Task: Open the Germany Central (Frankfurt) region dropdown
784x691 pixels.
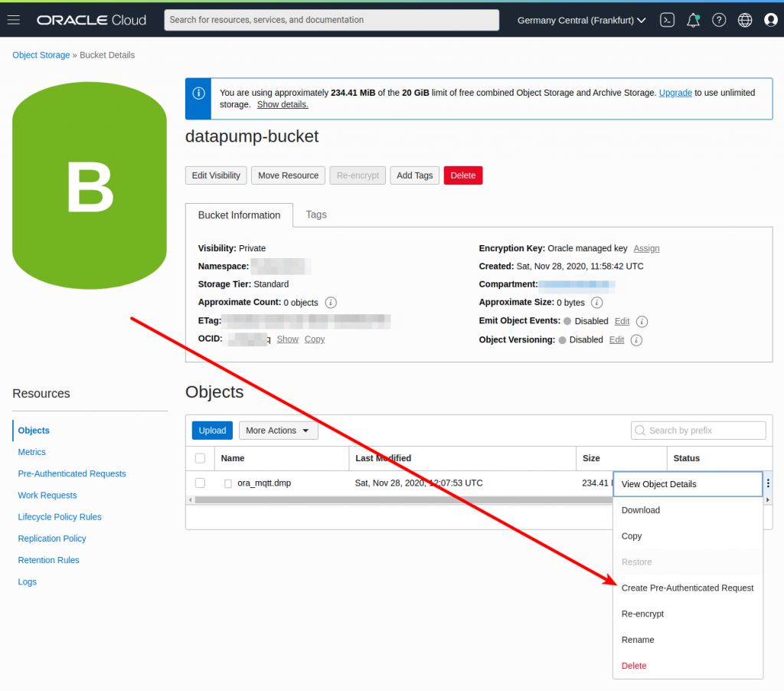Action: click(582, 20)
